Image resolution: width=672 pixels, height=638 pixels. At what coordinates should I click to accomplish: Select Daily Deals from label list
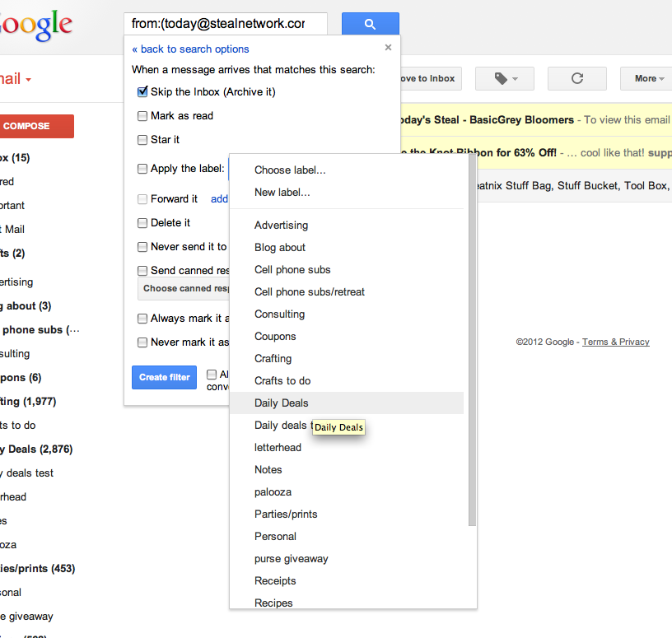click(x=282, y=403)
